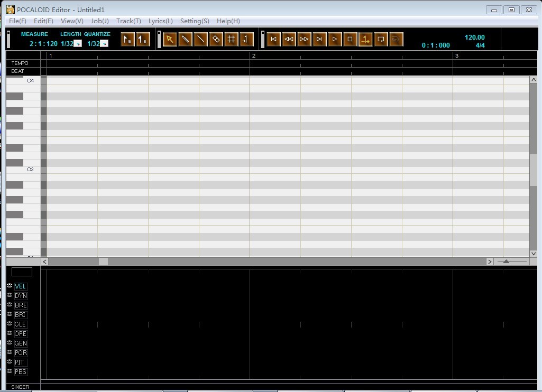Toggle the eye icon beside BRE
The width and height of the screenshot is (542, 392).
point(10,305)
